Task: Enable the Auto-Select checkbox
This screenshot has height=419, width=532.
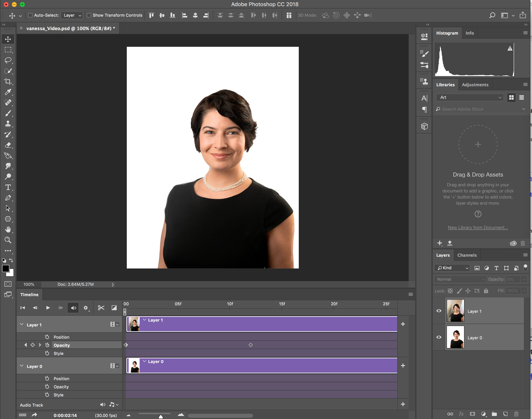Action: pos(30,15)
